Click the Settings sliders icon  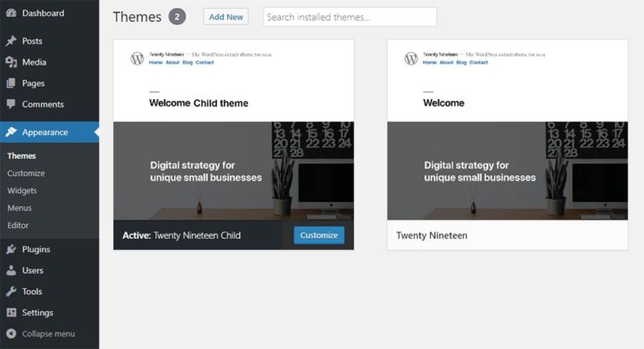click(x=11, y=312)
